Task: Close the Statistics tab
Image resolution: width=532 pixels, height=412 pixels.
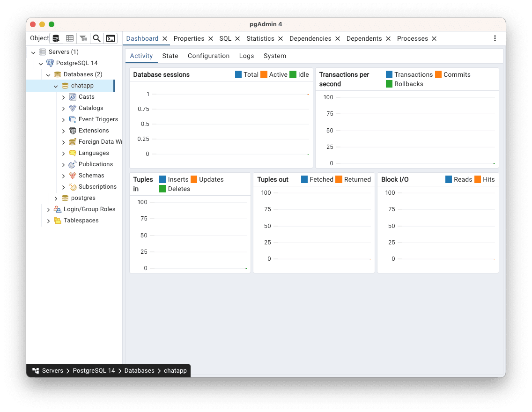Action: click(x=281, y=39)
